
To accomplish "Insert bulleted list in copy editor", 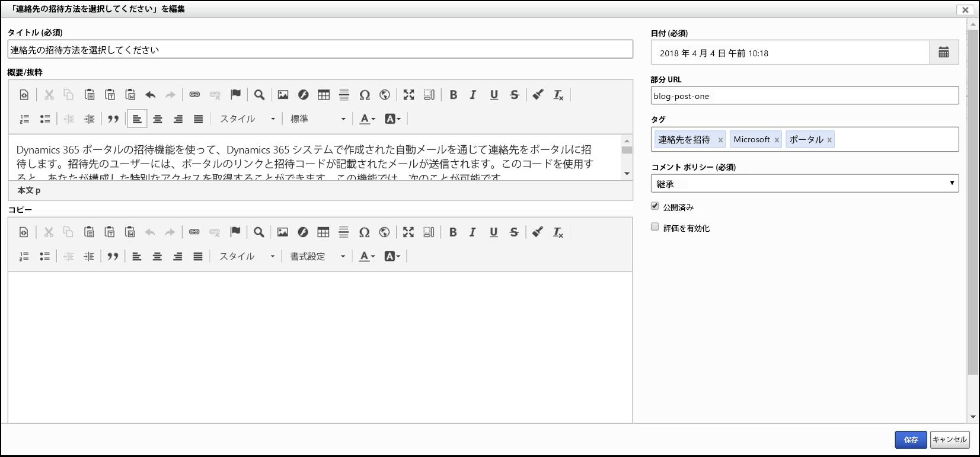I will coord(44,257).
